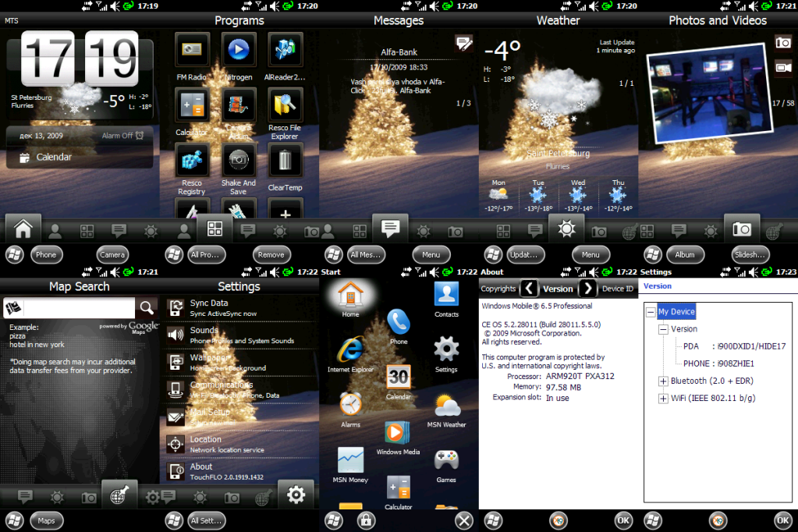This screenshot has width=798, height=532.
Task: Open Phone app icon in Start menu
Action: point(398,327)
